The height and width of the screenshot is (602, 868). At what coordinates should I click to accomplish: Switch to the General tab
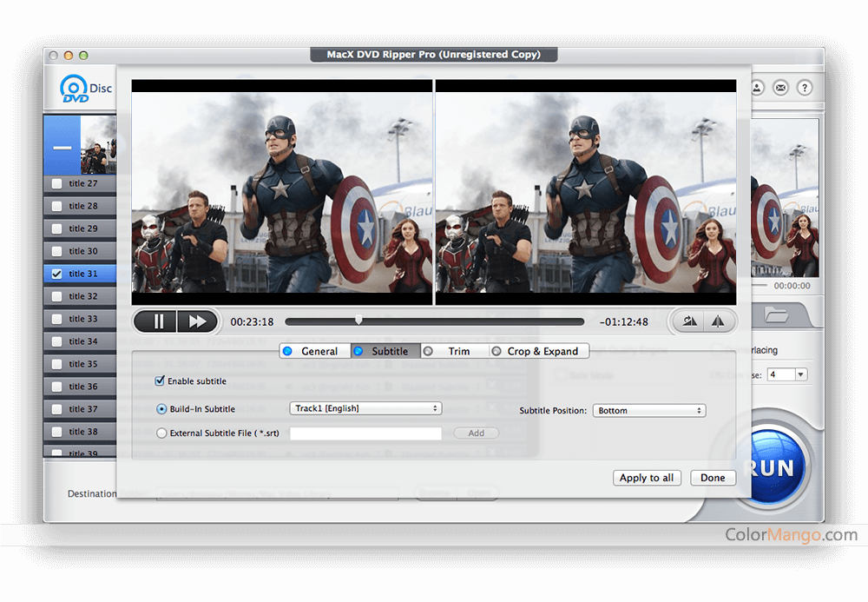[x=315, y=351]
